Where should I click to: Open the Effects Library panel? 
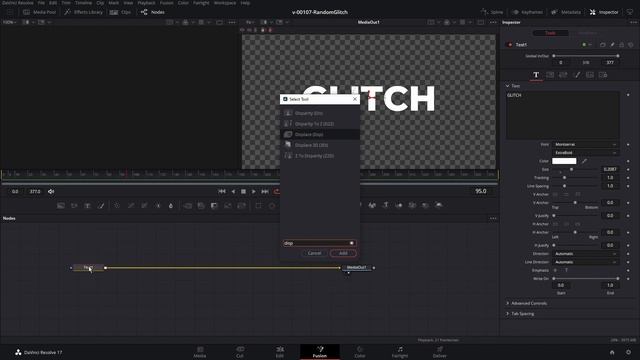point(84,12)
